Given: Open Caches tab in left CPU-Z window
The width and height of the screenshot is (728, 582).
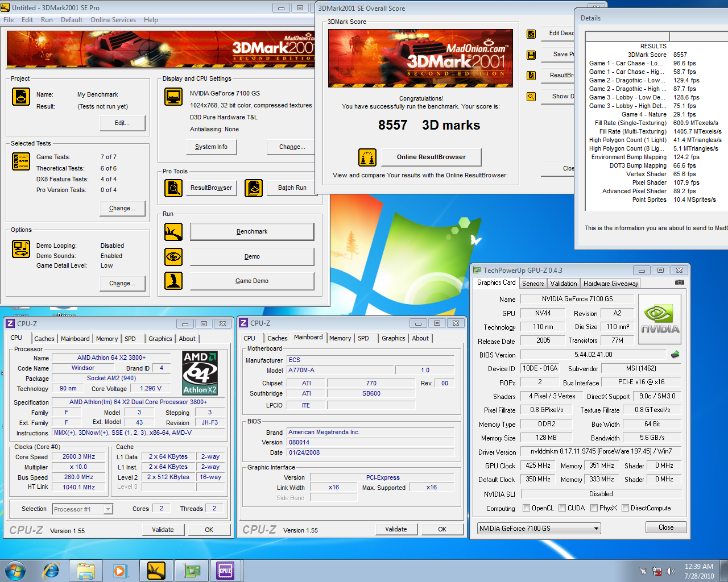Looking at the screenshot, I should pos(44,339).
